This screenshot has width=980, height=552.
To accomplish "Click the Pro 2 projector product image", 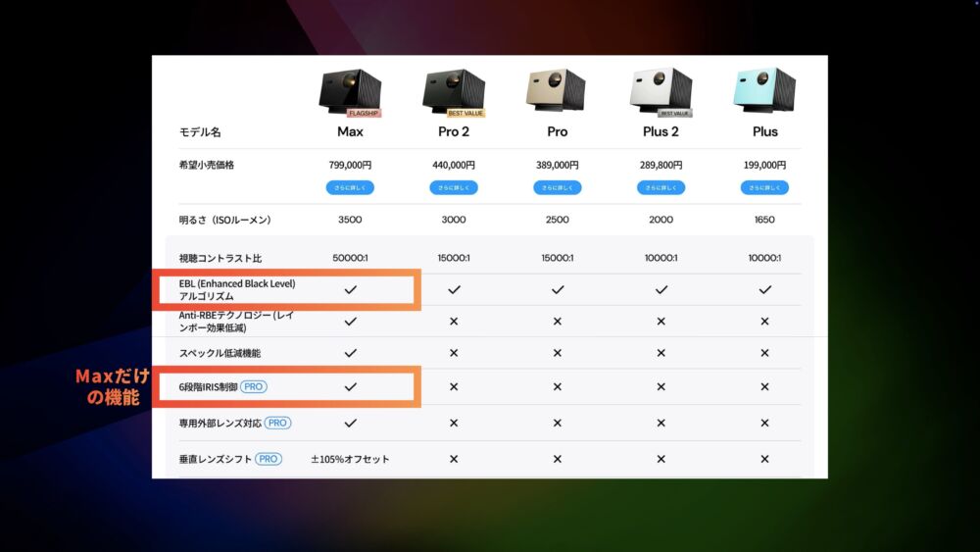I will pos(454,91).
